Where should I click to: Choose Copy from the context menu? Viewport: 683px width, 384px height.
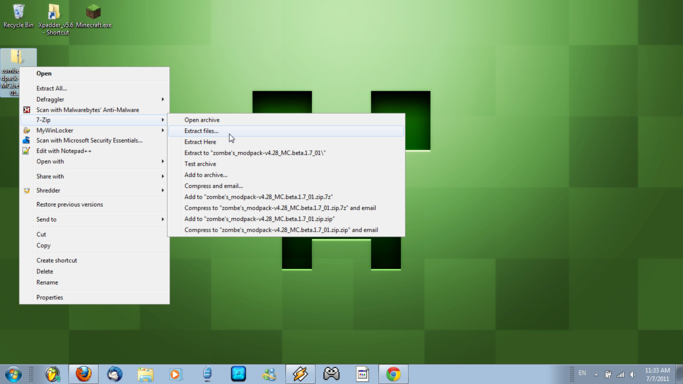pos(95,246)
